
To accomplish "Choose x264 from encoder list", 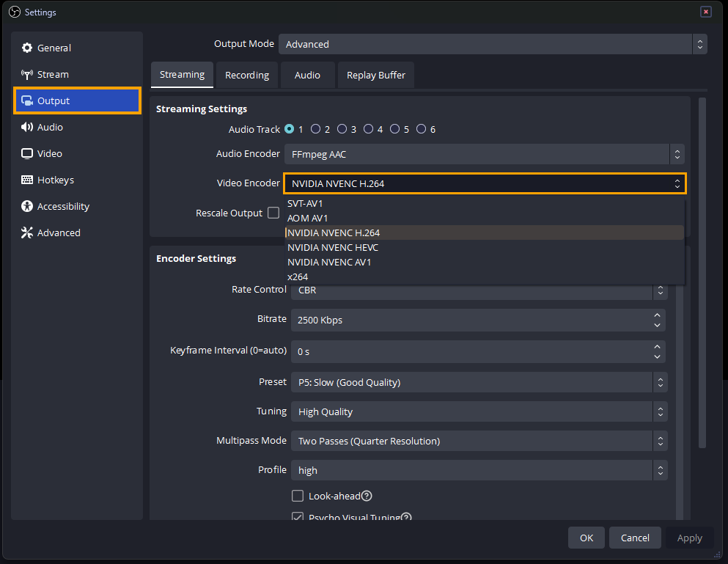I will (485, 277).
